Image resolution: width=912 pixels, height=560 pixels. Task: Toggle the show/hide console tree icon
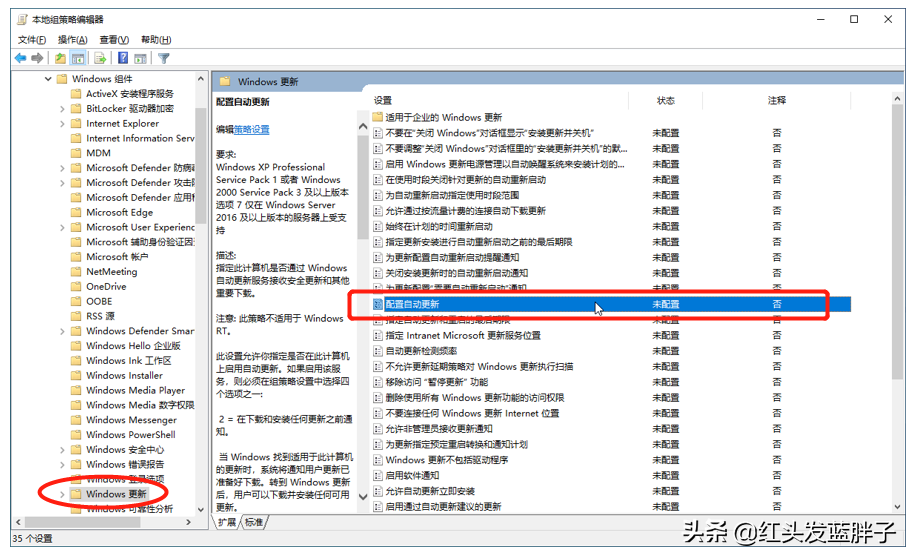click(77, 58)
